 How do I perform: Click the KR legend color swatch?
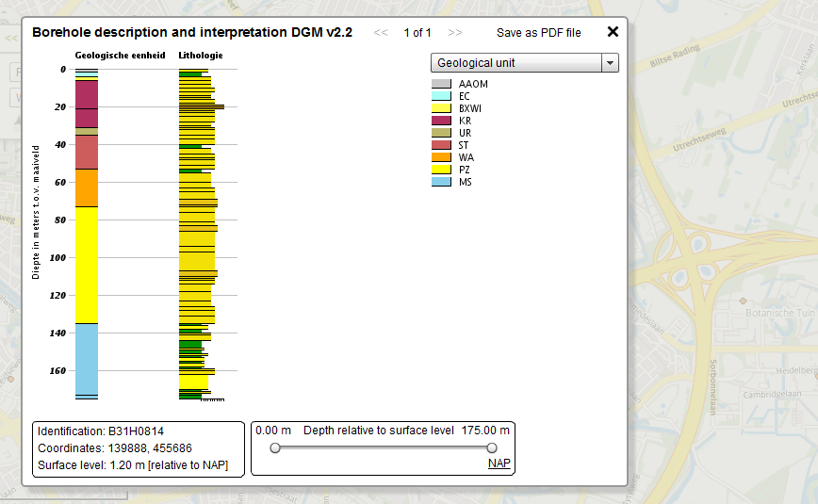(442, 121)
